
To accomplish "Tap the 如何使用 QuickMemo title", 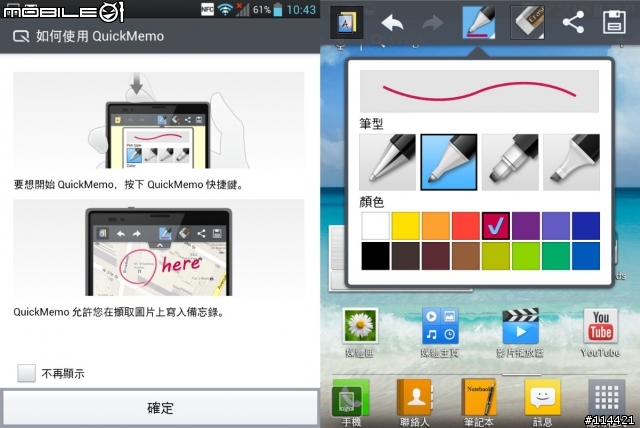I will point(100,36).
